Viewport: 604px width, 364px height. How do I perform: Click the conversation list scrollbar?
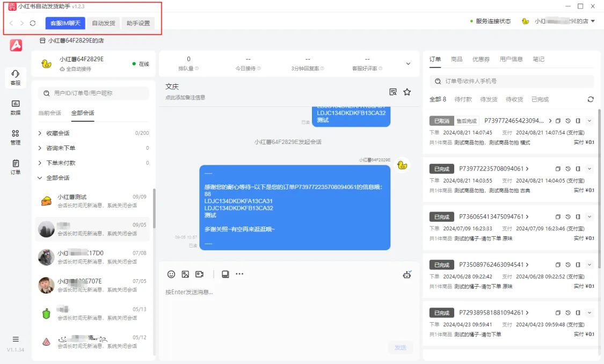(154, 208)
